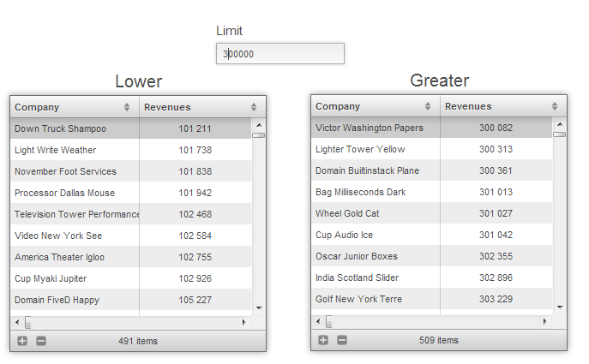Click the remove row icon in Greater table
Screen dimensions: 589x364
[x=341, y=340]
